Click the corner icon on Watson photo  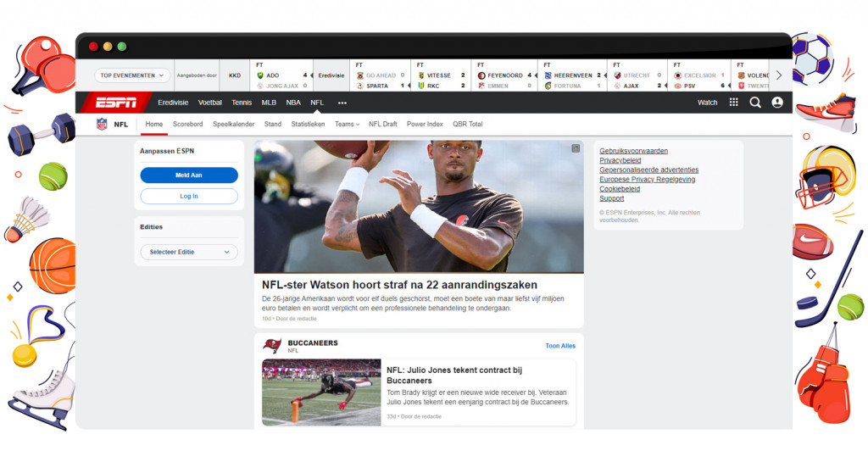coord(576,148)
